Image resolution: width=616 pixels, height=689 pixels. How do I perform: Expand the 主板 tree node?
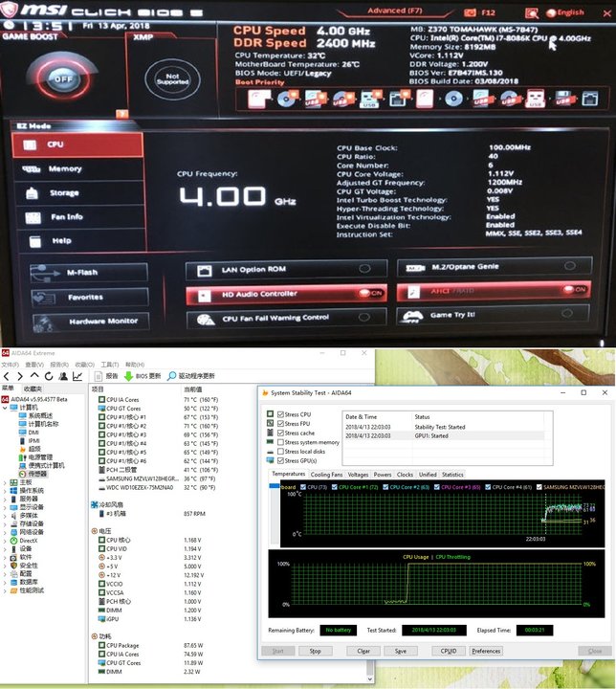(x=5, y=482)
